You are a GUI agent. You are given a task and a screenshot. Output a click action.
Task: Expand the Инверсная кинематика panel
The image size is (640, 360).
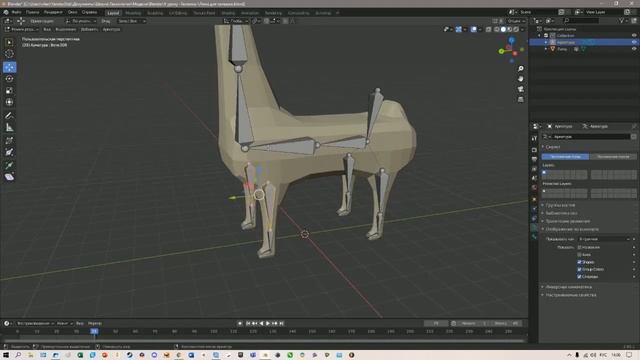pos(568,287)
